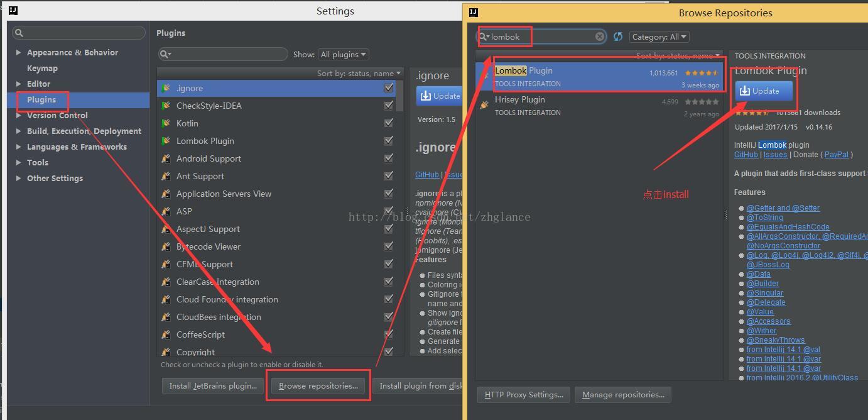
Task: Disable the ClearCase Integration checkbox
Action: pyautogui.click(x=389, y=282)
